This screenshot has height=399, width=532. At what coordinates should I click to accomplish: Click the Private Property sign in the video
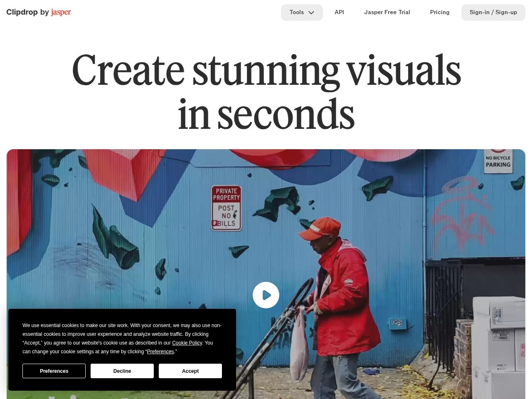226,208
